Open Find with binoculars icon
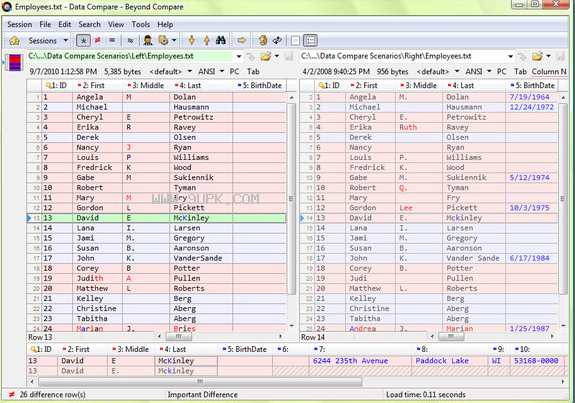The image size is (575, 403). tap(221, 40)
